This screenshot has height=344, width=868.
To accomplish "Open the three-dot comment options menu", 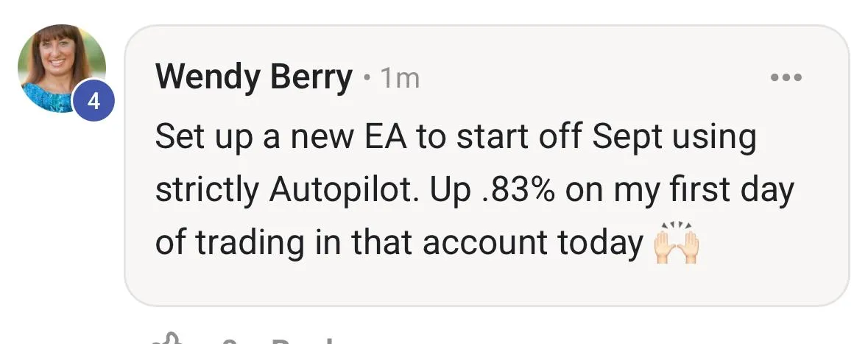I will click(786, 77).
